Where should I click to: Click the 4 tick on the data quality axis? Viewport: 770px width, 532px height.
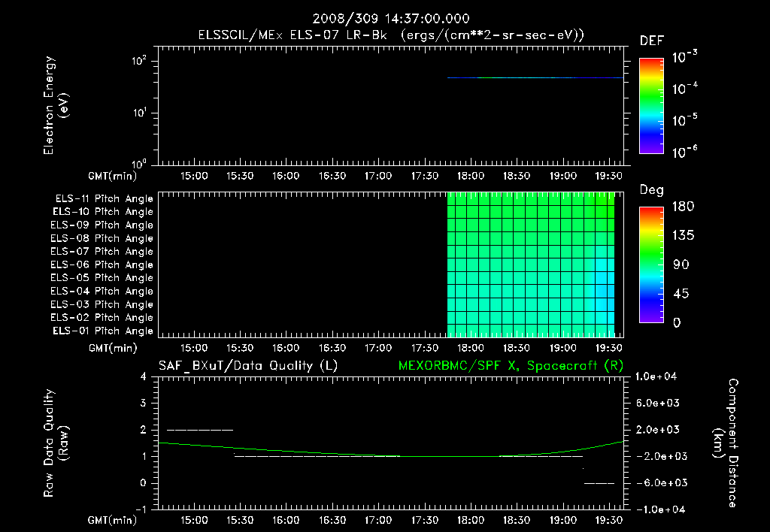pyautogui.click(x=144, y=377)
